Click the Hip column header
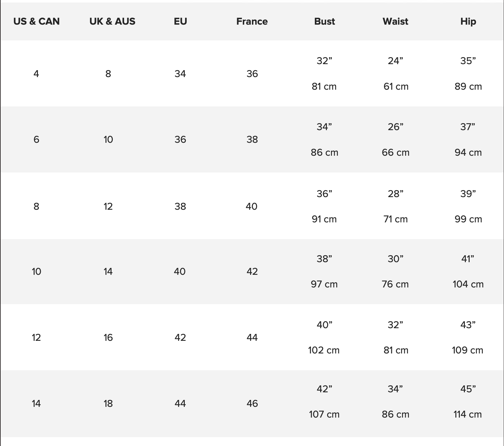504x446 pixels. click(468, 21)
